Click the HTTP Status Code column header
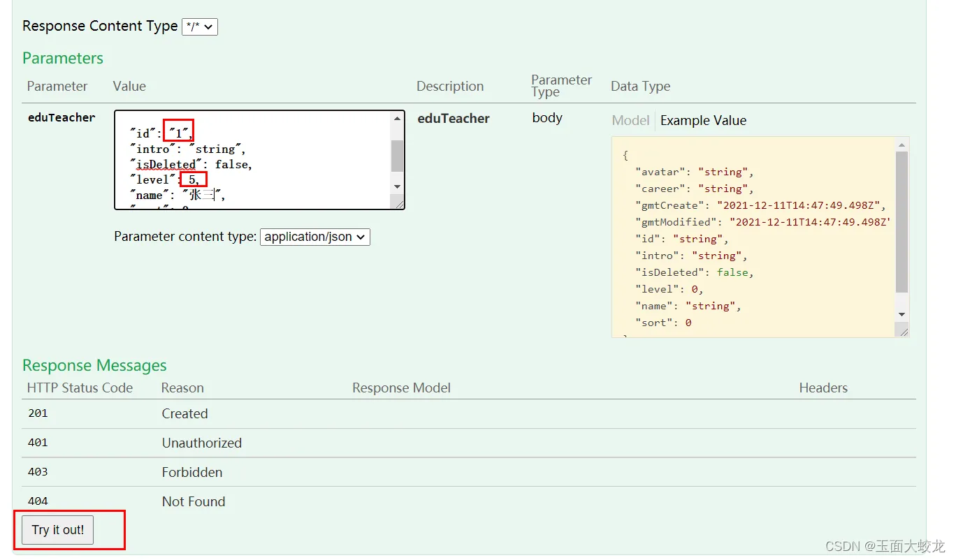This screenshot has width=956, height=560. click(x=80, y=388)
